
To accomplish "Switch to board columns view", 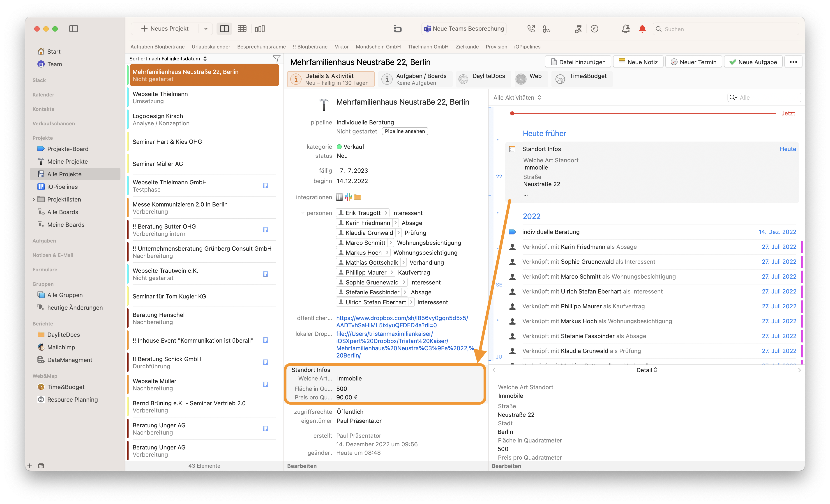I will click(260, 29).
